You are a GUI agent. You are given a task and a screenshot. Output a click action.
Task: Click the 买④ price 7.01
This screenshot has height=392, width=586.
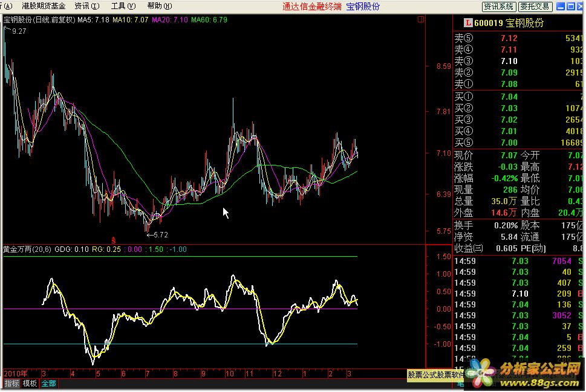(509, 132)
